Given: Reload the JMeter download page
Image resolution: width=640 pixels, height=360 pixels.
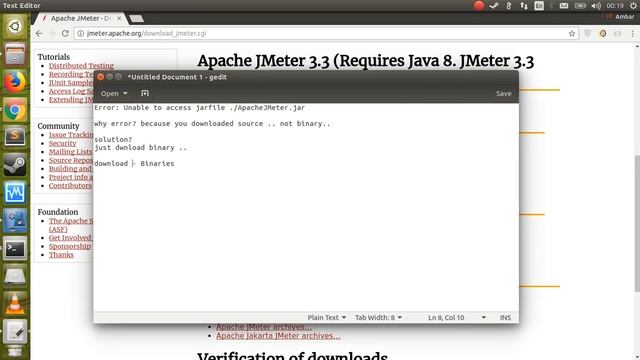Looking at the screenshot, I should (65, 33).
